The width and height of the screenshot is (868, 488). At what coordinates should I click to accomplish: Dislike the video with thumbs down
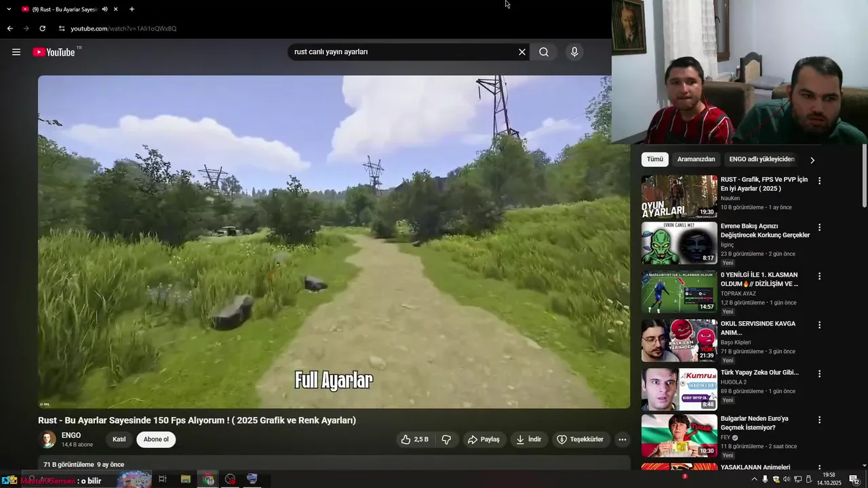[x=446, y=439]
